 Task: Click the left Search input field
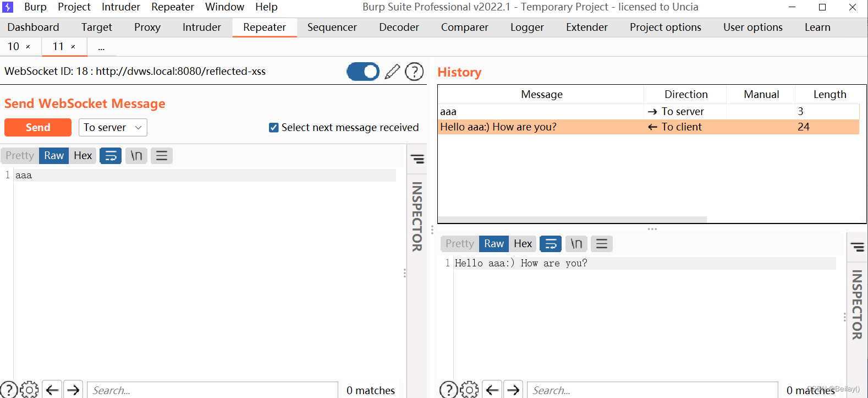[212, 390]
